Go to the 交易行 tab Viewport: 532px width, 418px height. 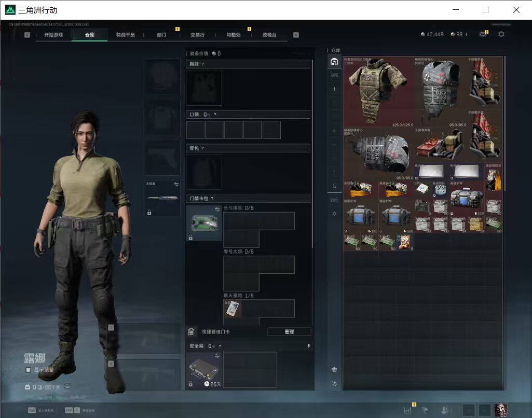point(197,35)
